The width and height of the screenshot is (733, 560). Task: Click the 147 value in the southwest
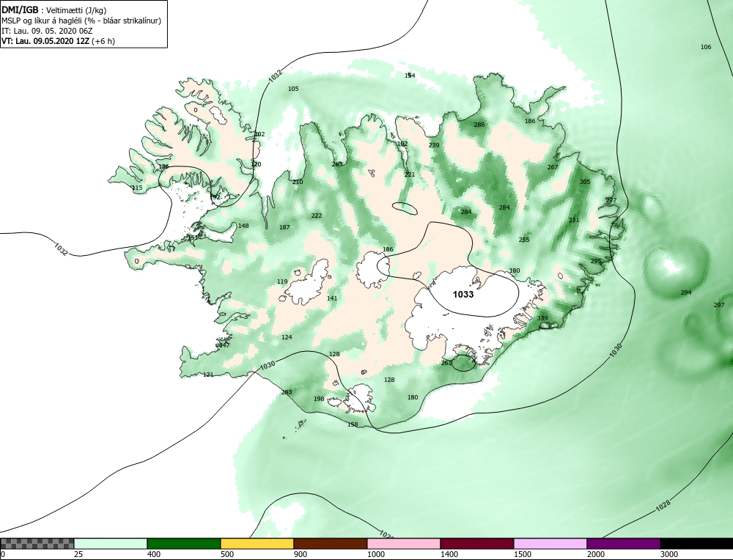tap(224, 345)
